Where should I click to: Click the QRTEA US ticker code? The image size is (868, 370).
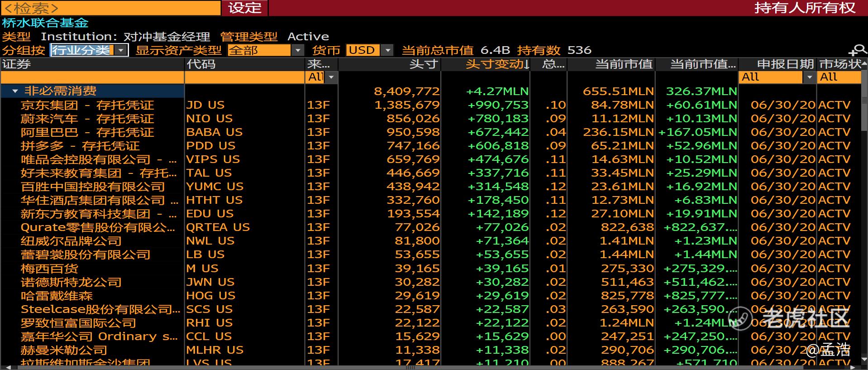pyautogui.click(x=218, y=227)
